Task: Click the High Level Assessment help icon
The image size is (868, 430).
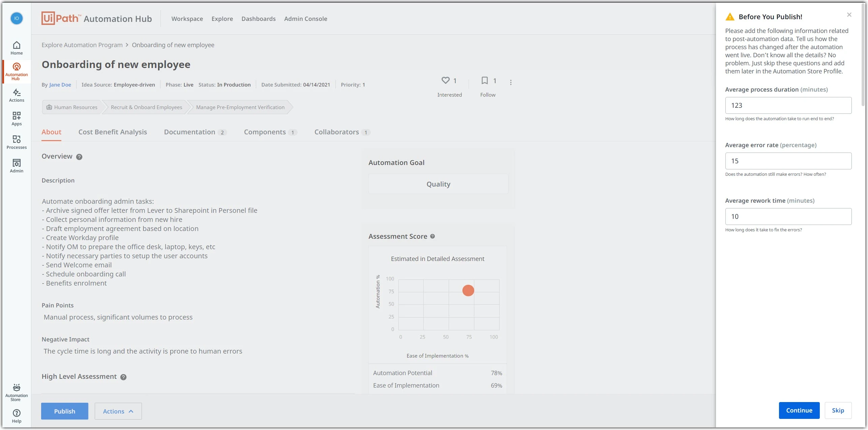Action: point(123,377)
